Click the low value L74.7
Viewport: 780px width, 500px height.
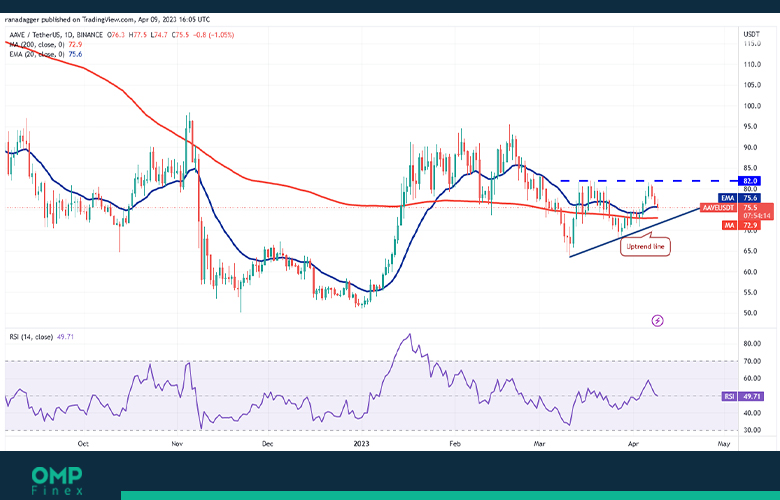[160, 35]
